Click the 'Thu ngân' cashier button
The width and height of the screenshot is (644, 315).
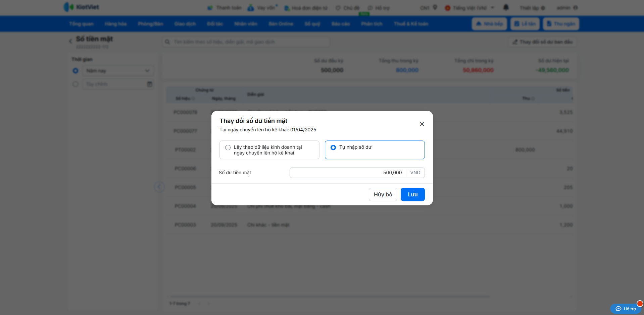coord(561,24)
